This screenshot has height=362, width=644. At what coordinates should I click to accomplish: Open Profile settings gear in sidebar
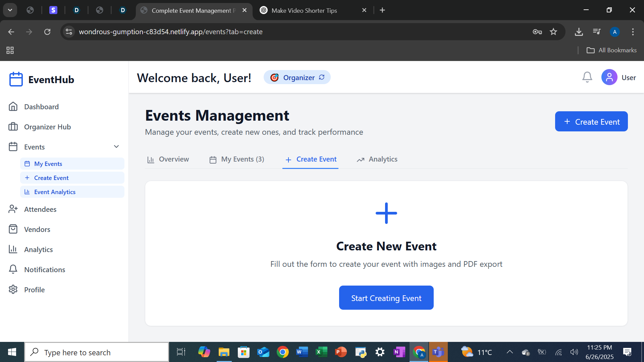coord(13,290)
